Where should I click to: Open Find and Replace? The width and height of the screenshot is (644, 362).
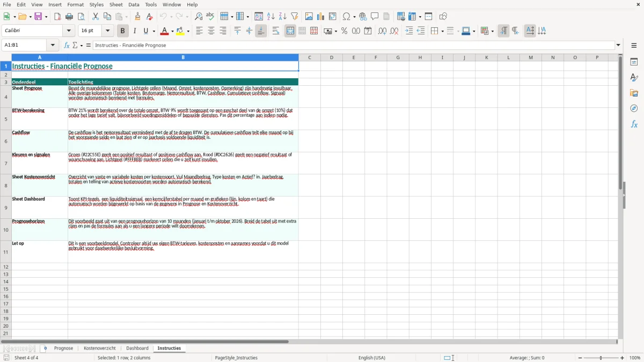click(199, 17)
